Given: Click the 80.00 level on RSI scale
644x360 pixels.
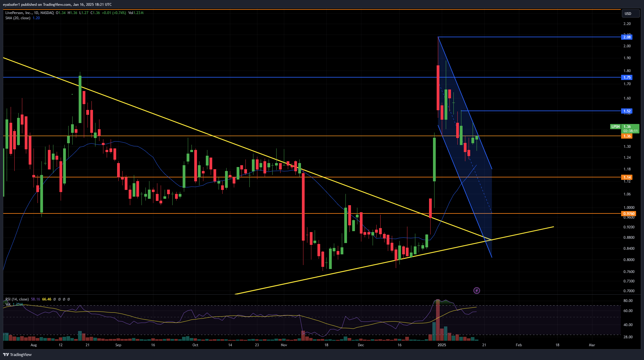Looking at the screenshot, I should [x=628, y=301].
